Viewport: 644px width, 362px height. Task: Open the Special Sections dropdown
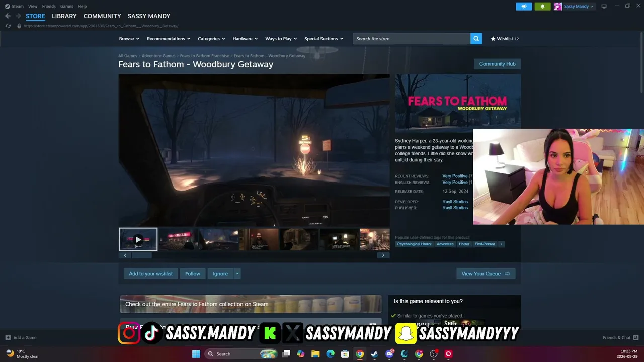pos(324,39)
